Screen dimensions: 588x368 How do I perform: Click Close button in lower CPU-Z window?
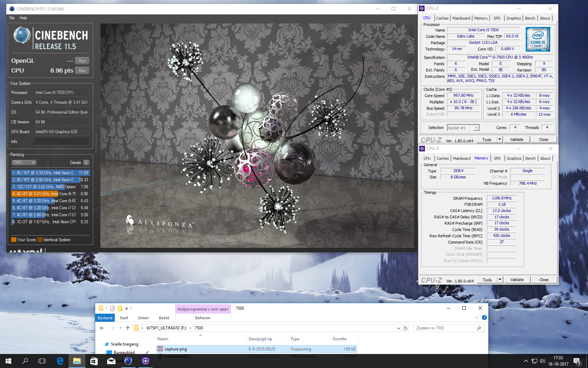pyautogui.click(x=544, y=280)
